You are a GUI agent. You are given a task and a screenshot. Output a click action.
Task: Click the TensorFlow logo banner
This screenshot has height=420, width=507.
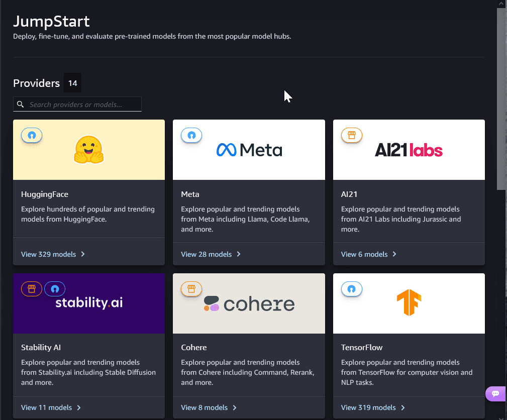[409, 303]
